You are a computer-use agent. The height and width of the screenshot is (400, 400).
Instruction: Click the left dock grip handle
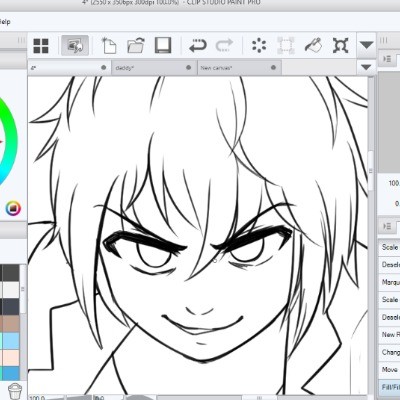coord(21,40)
